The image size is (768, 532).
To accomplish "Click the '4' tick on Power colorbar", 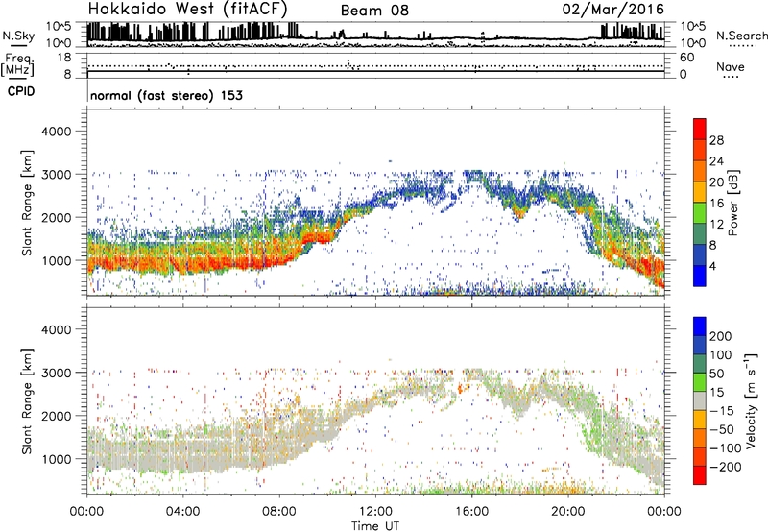I will (712, 266).
